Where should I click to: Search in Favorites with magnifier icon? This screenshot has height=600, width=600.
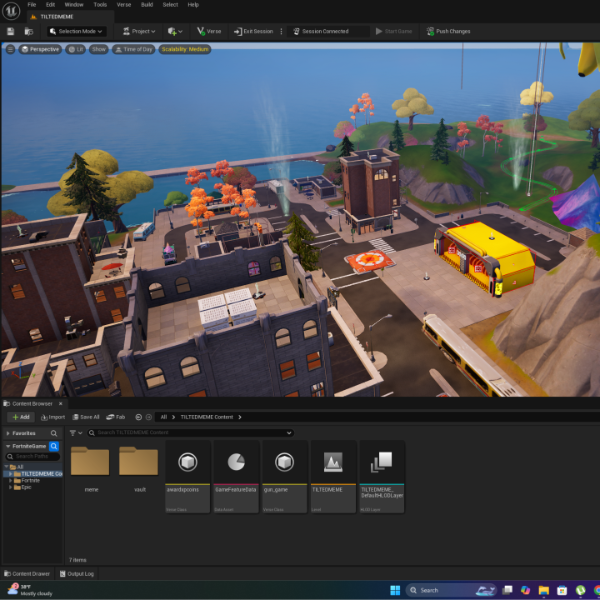point(54,433)
